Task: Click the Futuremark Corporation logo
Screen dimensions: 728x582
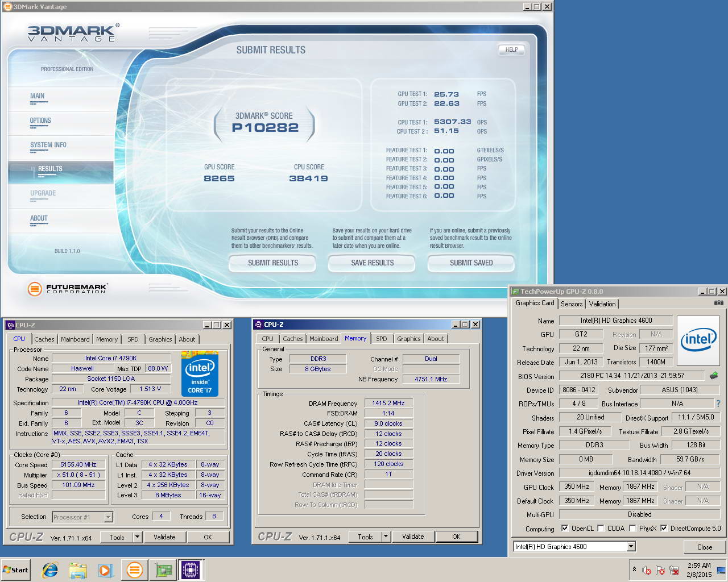Action: [67, 289]
